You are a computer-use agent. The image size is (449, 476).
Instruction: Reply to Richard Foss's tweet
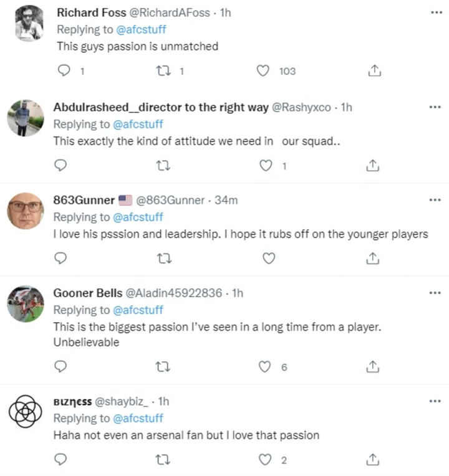62,71
